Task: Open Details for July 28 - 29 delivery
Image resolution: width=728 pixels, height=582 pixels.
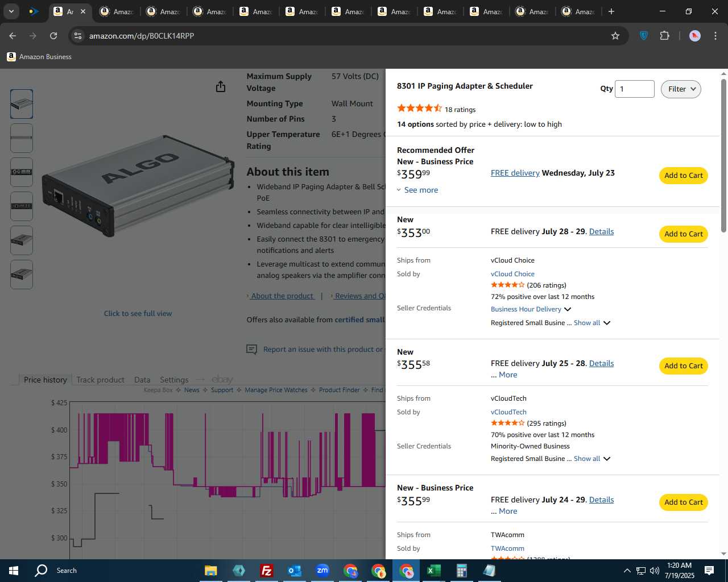Action: pos(601,231)
